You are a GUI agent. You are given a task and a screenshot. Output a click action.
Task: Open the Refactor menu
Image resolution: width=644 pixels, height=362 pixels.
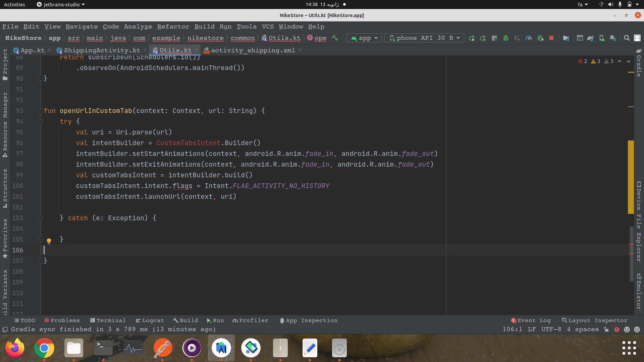(x=173, y=26)
